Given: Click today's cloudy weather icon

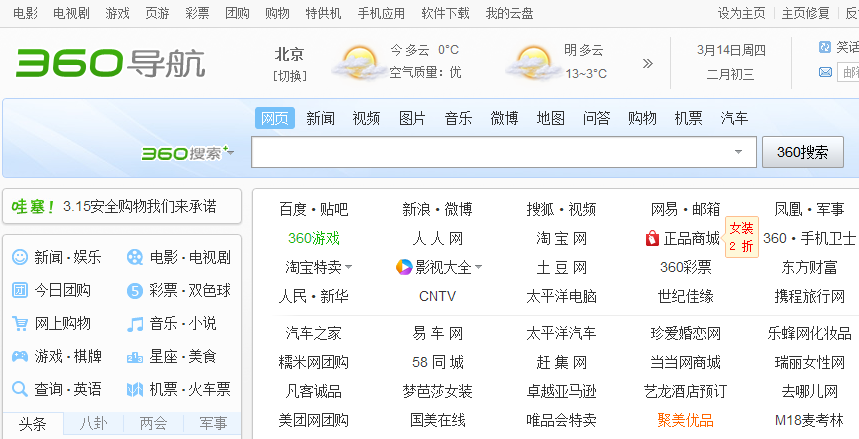Looking at the screenshot, I should 358,62.
